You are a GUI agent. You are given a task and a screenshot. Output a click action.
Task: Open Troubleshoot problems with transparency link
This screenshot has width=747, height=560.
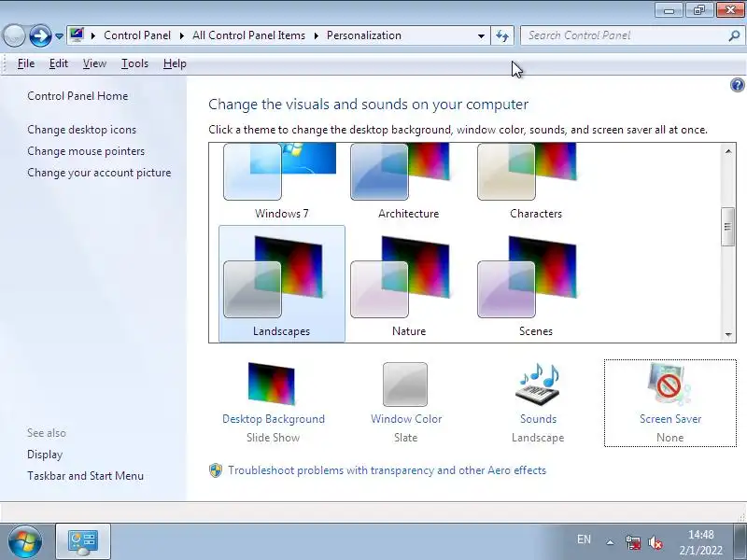387,470
